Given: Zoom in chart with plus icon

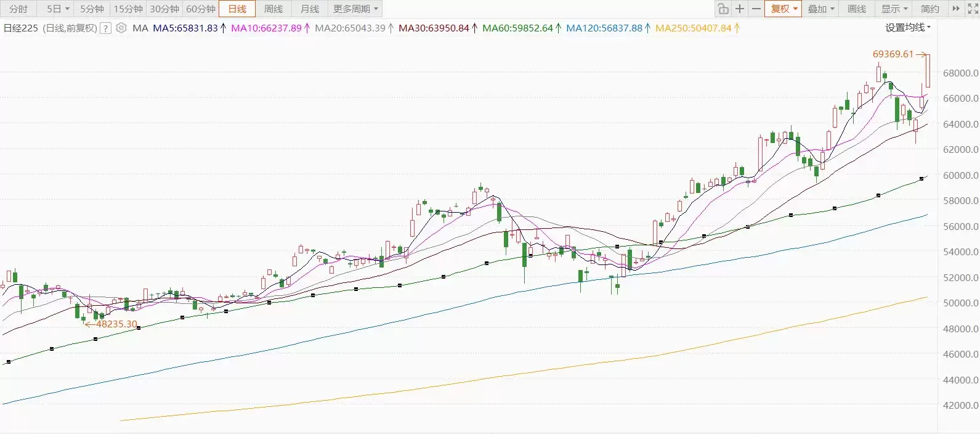Looking at the screenshot, I should [x=740, y=9].
